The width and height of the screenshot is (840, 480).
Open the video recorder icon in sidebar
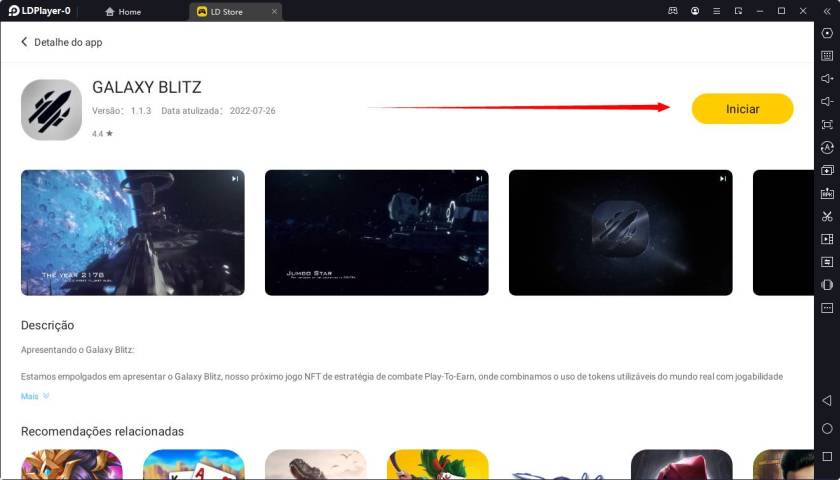pyautogui.click(x=827, y=239)
